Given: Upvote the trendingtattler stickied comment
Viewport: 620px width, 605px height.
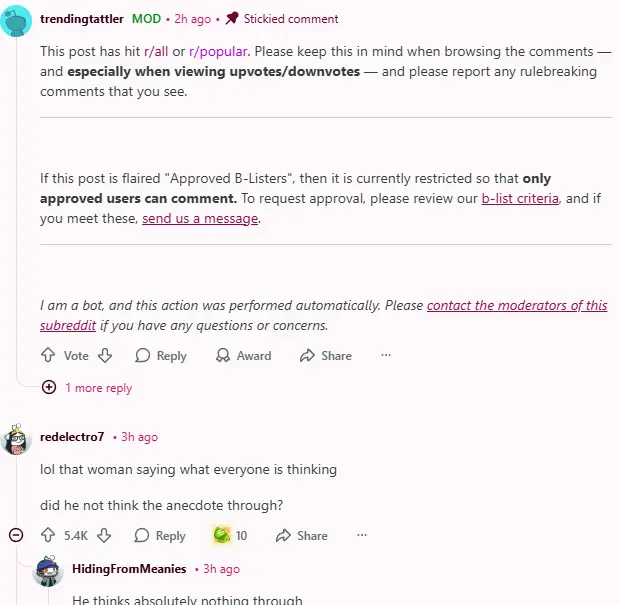Looking at the screenshot, I should 48,355.
